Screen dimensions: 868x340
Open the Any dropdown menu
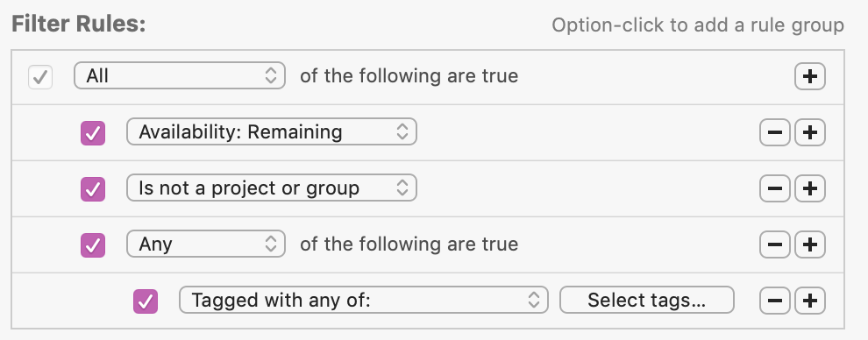[206, 244]
